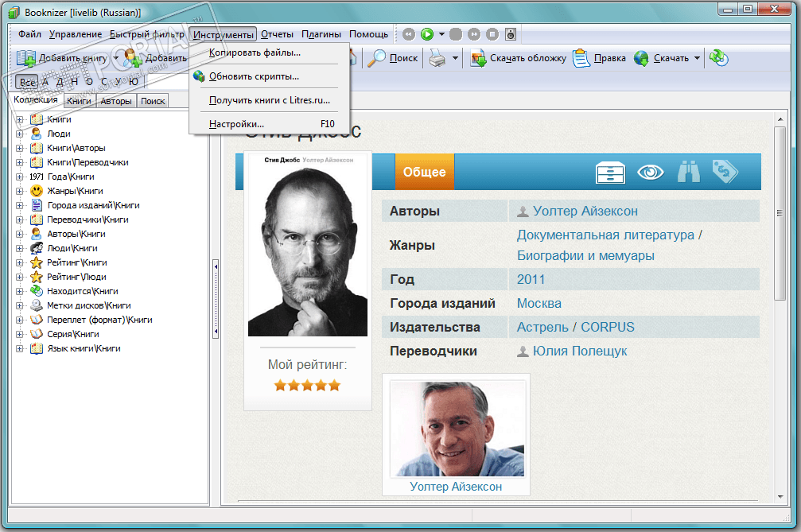Switch to the Авторы tab

116,101
